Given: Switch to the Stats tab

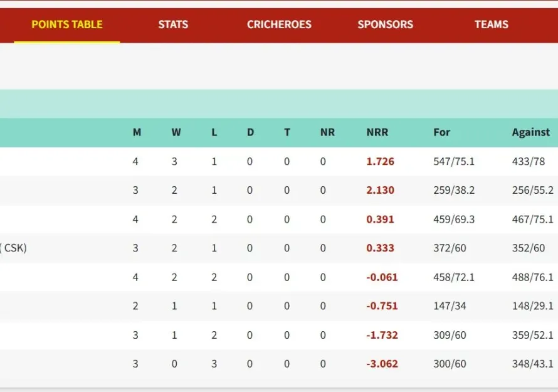Looking at the screenshot, I should (x=173, y=24).
